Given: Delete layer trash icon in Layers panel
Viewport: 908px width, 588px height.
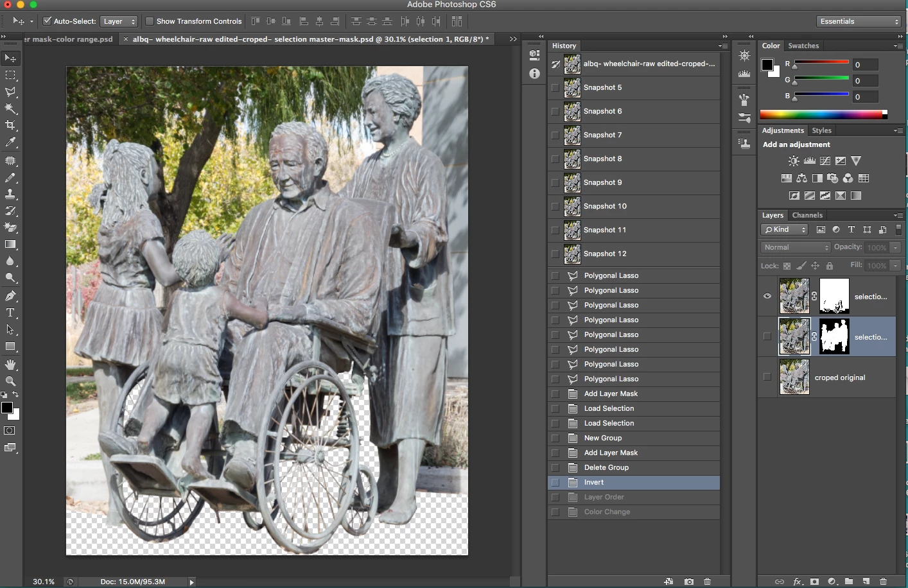Looking at the screenshot, I should click(x=883, y=582).
